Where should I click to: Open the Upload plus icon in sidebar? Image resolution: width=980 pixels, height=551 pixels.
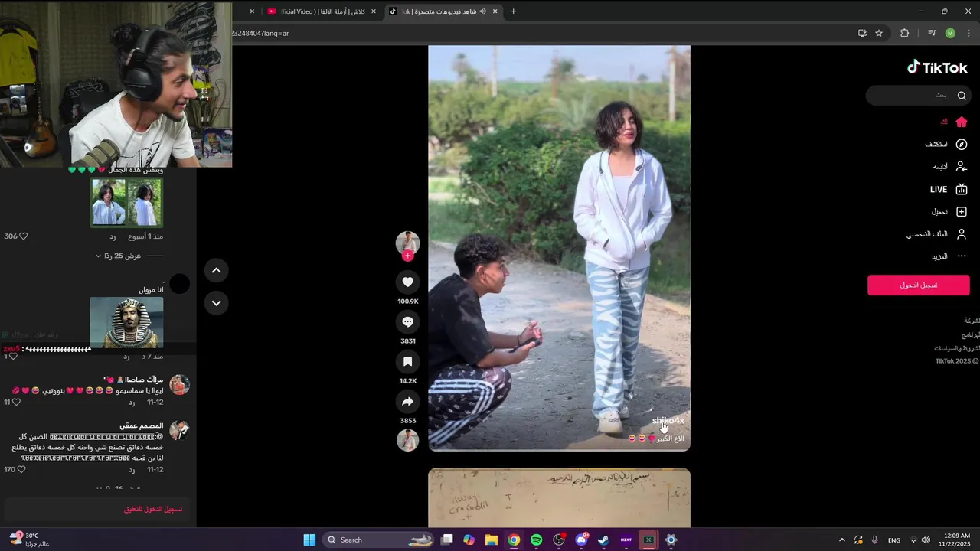pyautogui.click(x=962, y=211)
